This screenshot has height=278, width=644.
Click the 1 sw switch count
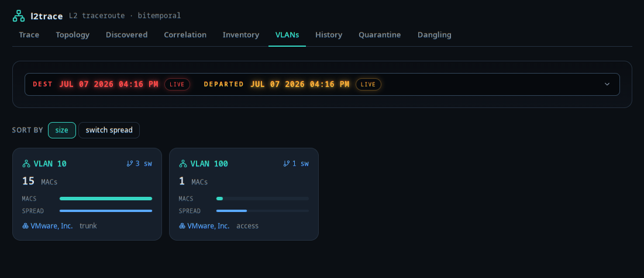click(x=301, y=164)
